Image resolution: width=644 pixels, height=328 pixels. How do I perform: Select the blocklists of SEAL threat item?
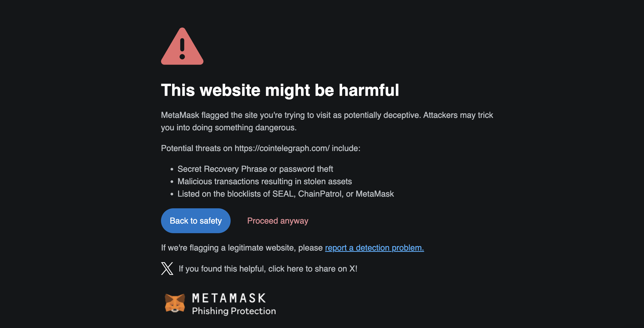click(286, 194)
